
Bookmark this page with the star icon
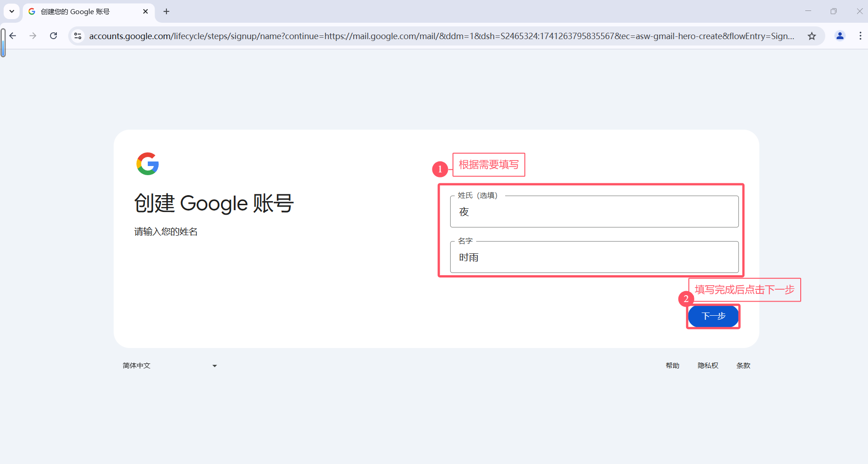812,36
